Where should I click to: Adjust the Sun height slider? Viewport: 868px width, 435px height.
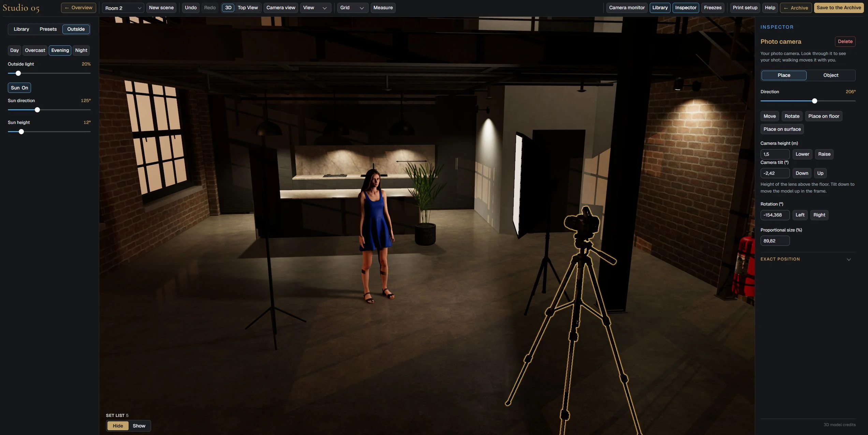click(49, 132)
